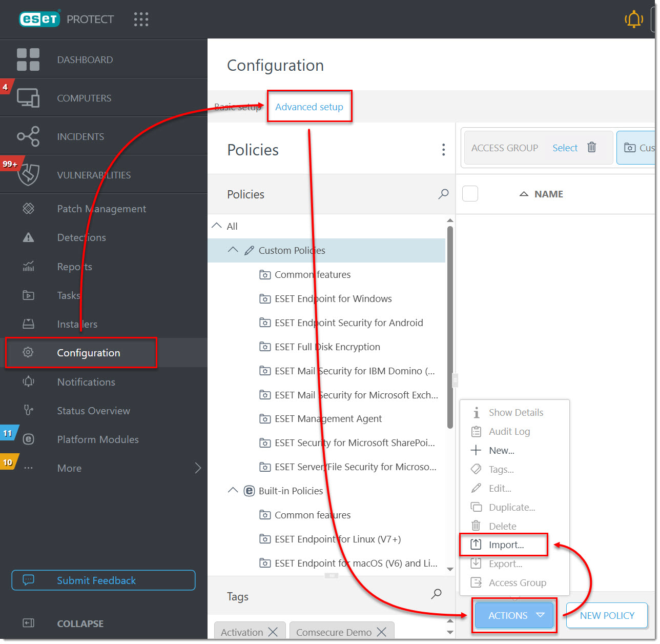Screen dimensions: 660x644
Task: Open the ACTIONS dropdown
Action: pyautogui.click(x=514, y=615)
